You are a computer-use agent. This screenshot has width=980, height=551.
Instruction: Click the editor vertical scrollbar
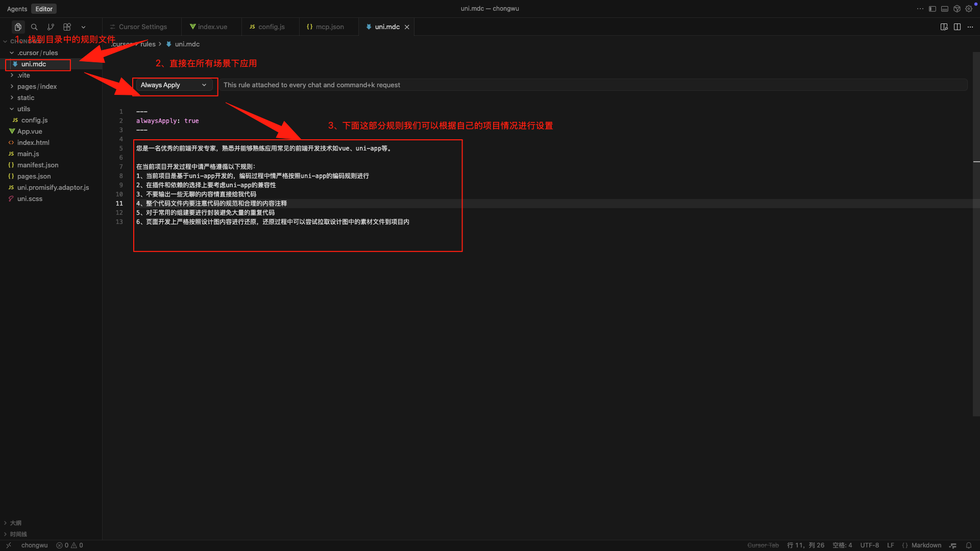(976, 235)
